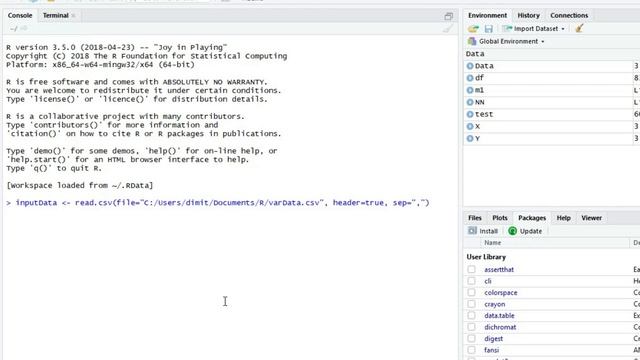Image resolution: width=640 pixels, height=360 pixels.
Task: Click the User Library section heading
Action: coord(486,257)
